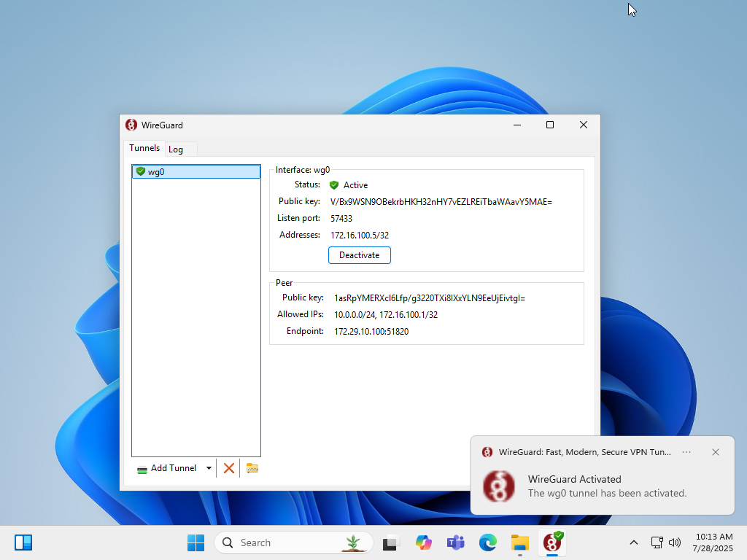Dismiss the WireGuard Activated notification
Viewport: 747px width, 560px height.
[x=716, y=452]
